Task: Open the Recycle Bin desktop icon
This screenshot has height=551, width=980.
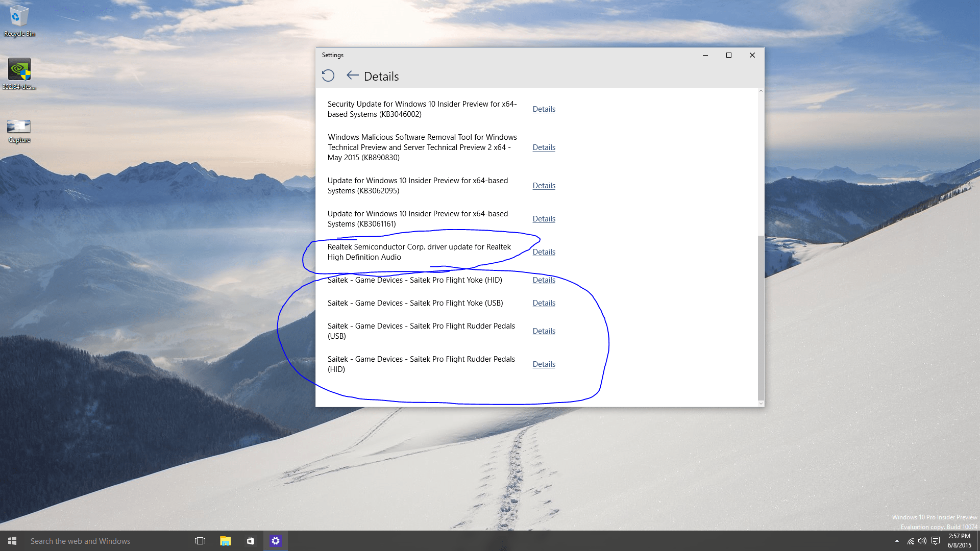Action: tap(19, 21)
